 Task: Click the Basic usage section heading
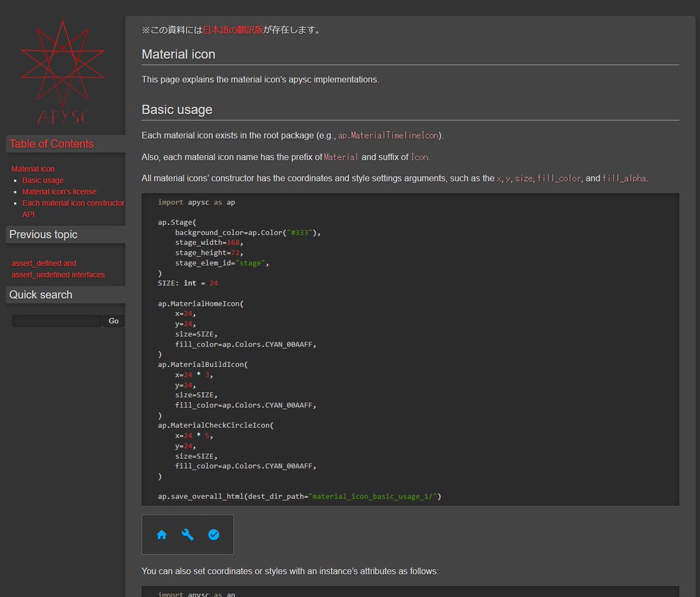click(177, 110)
